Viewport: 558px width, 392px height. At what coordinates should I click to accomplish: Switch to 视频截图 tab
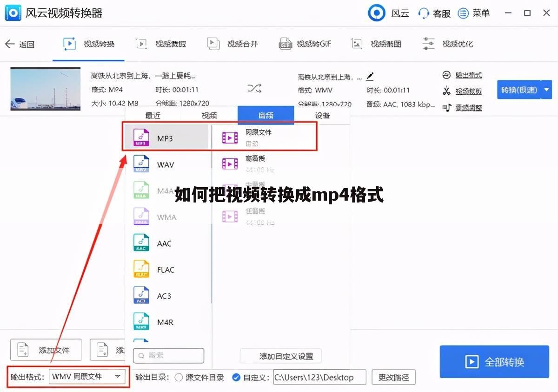click(x=376, y=44)
